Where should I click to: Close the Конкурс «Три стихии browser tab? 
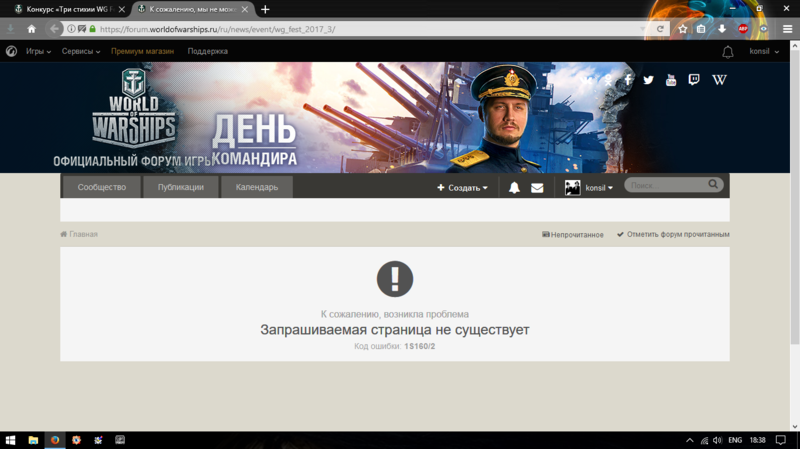[121, 9]
